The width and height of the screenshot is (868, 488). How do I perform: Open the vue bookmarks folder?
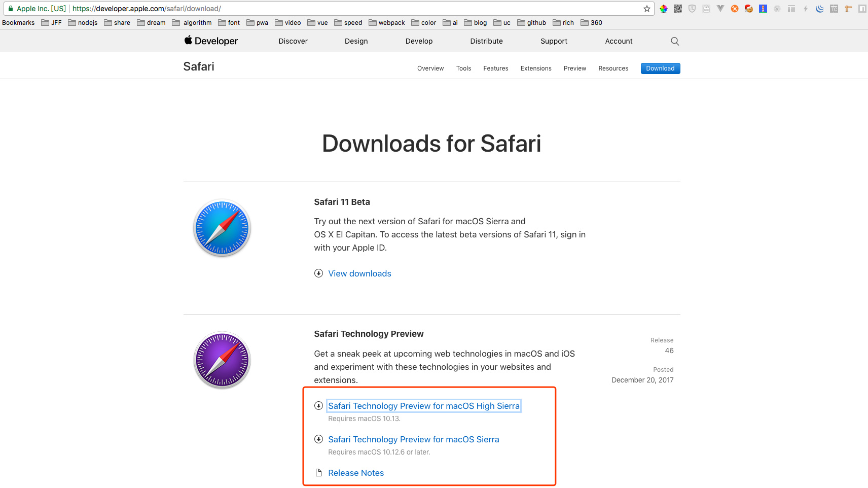coord(317,23)
